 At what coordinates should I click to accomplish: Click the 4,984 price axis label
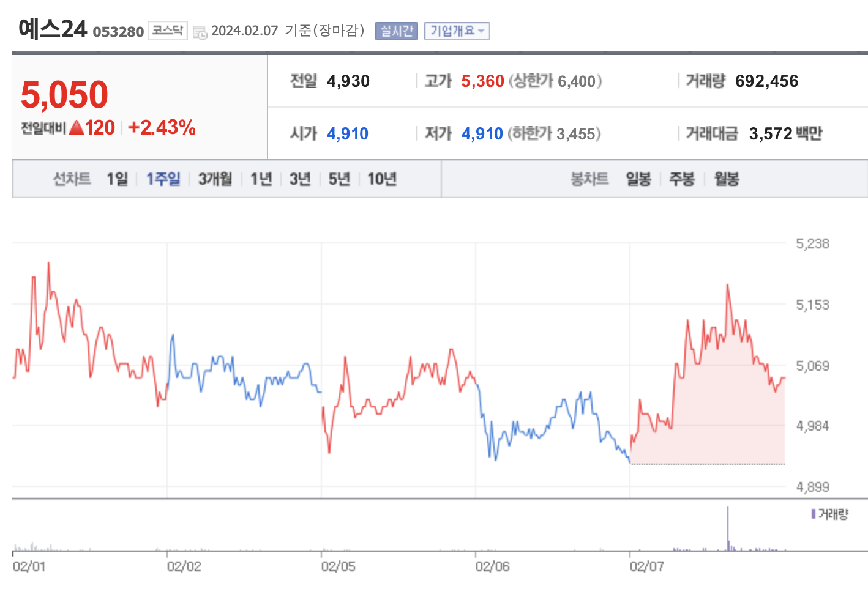pyautogui.click(x=812, y=426)
